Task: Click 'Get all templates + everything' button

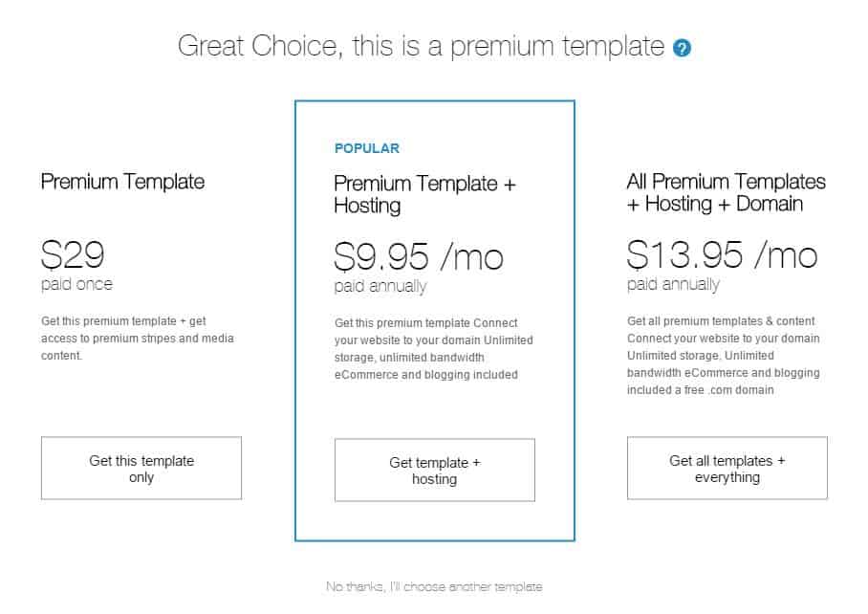Action: tap(727, 468)
